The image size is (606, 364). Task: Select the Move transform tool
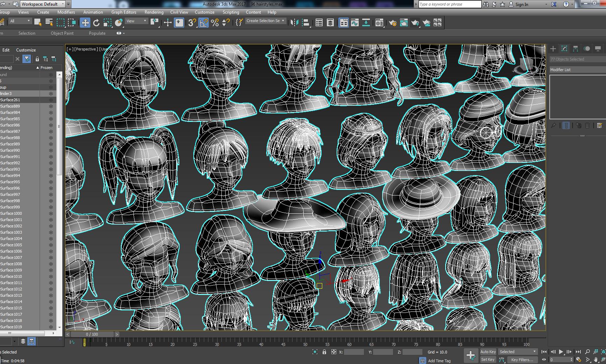[x=85, y=23]
